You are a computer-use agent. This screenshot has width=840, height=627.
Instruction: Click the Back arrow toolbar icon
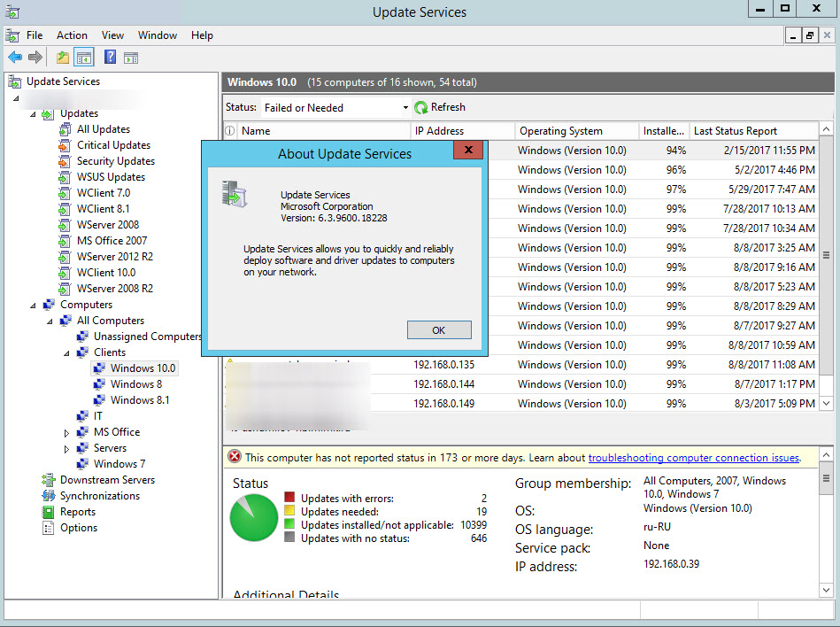coord(15,57)
